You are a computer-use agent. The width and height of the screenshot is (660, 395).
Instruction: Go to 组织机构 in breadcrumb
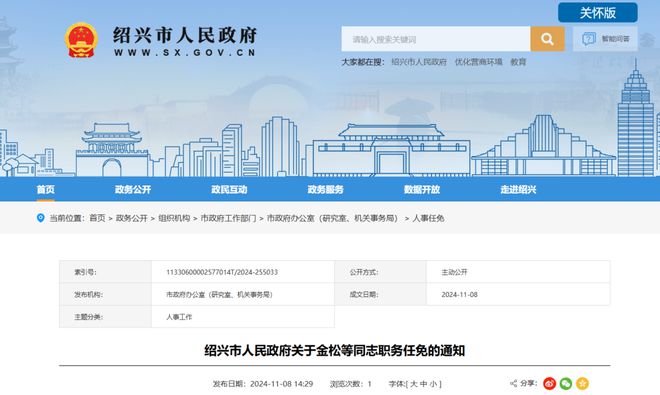click(174, 218)
